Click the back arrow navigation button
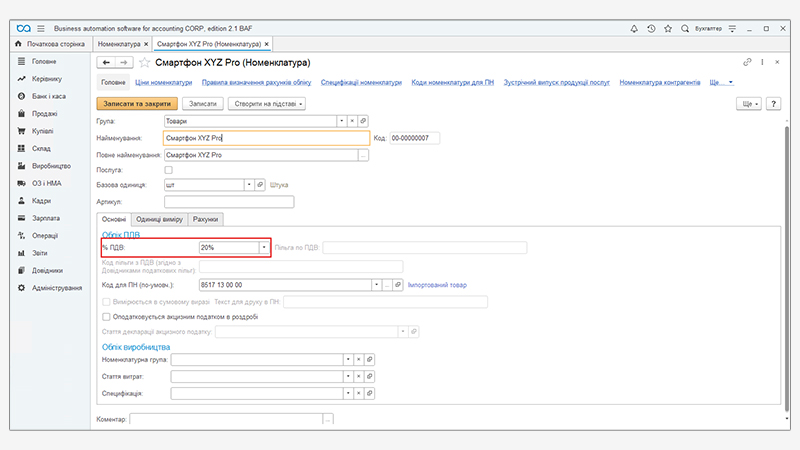 point(106,62)
